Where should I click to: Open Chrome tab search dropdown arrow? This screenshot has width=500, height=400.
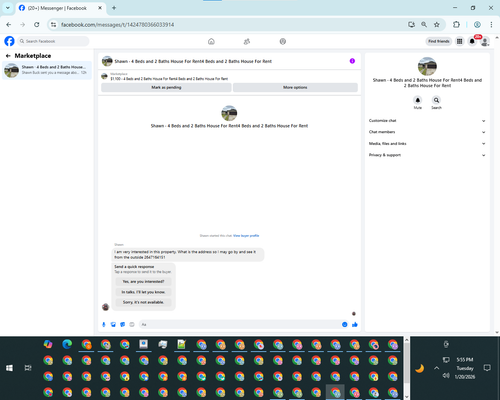(x=8, y=8)
